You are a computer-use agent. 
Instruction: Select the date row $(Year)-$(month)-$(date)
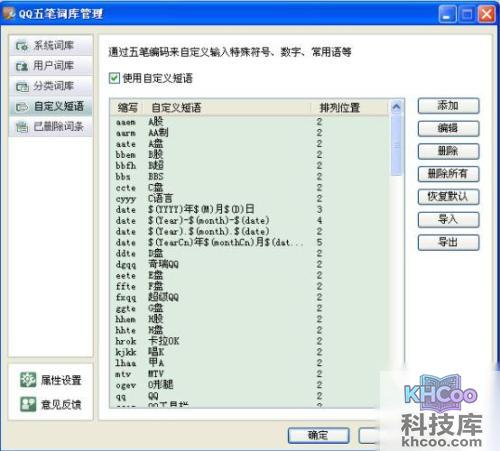[x=250, y=221]
